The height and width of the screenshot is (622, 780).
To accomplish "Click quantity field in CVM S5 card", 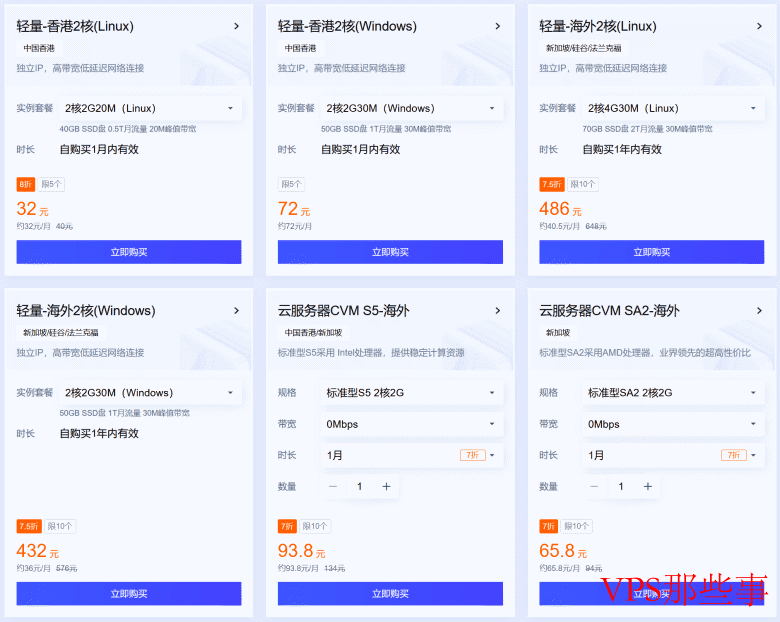I will pyautogui.click(x=360, y=487).
